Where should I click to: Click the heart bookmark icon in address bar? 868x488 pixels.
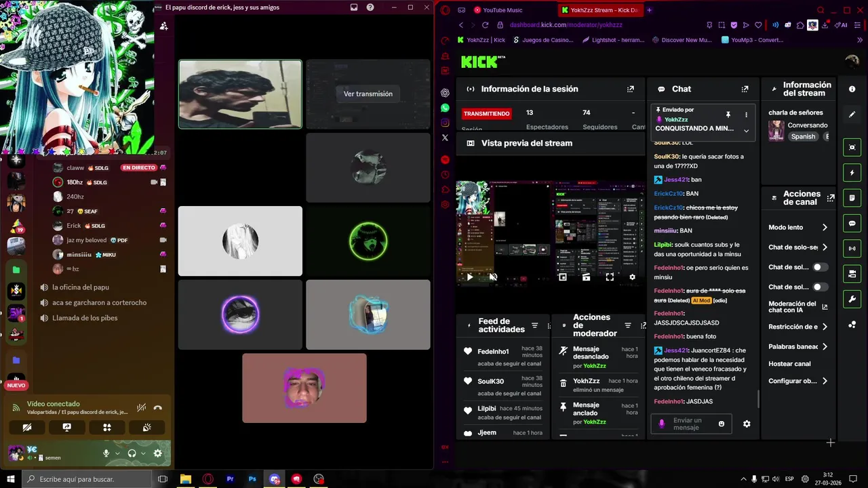757,25
